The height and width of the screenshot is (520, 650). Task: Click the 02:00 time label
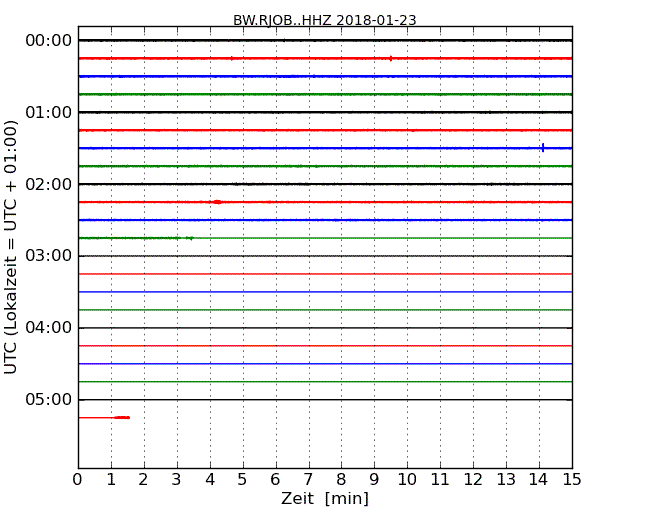click(x=49, y=184)
